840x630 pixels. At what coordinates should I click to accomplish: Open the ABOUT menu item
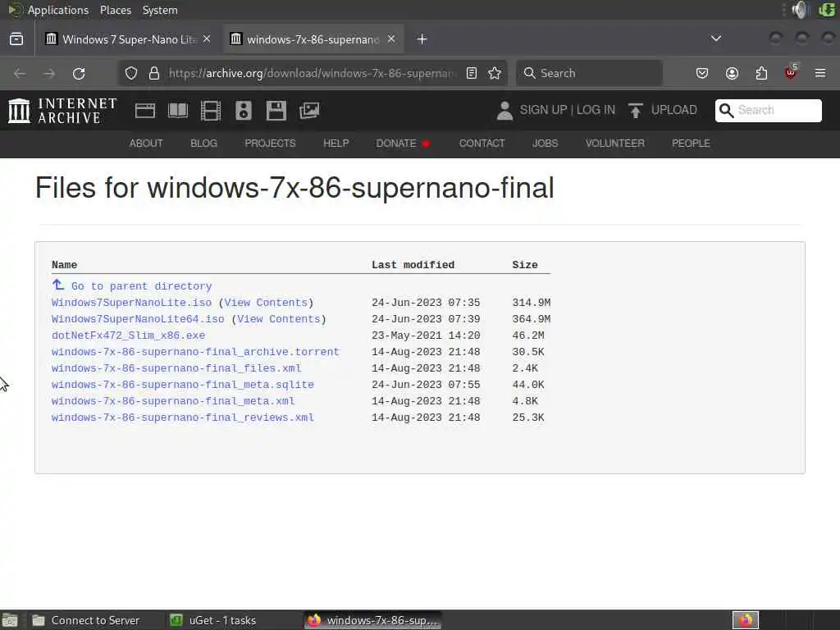[146, 144]
